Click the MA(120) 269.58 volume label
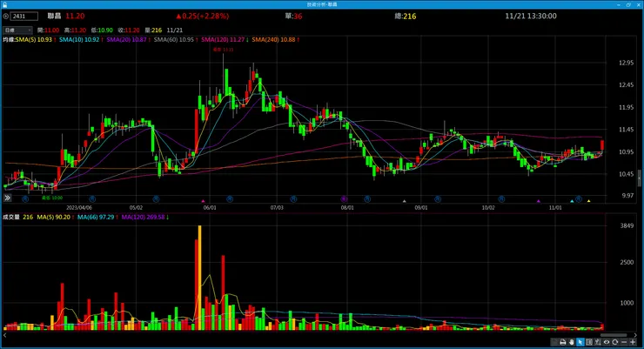Viewport: 644px width, 349px height. [x=143, y=217]
